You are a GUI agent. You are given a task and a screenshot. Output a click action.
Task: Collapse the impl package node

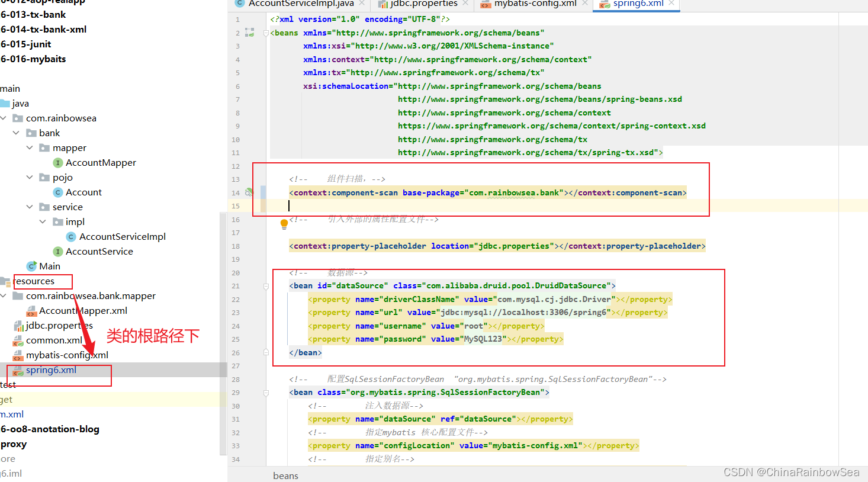point(43,221)
